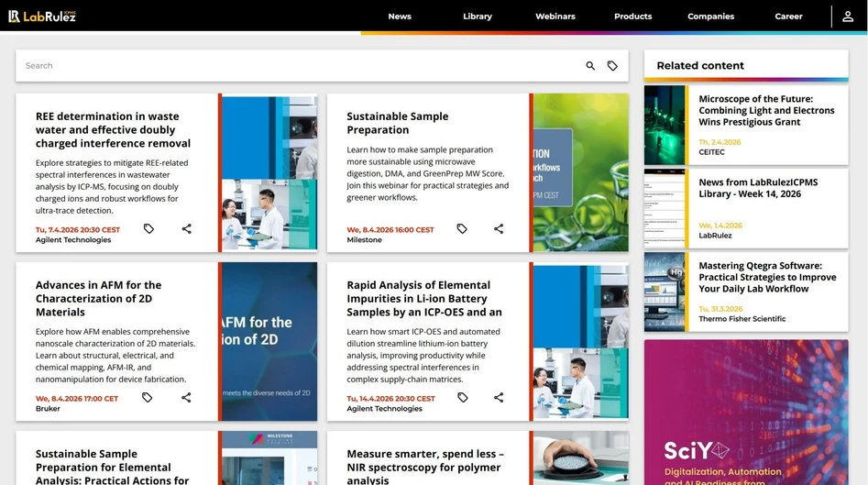Viewport: 868px width, 485px height.
Task: Click the LabRulez logo
Action: point(42,17)
